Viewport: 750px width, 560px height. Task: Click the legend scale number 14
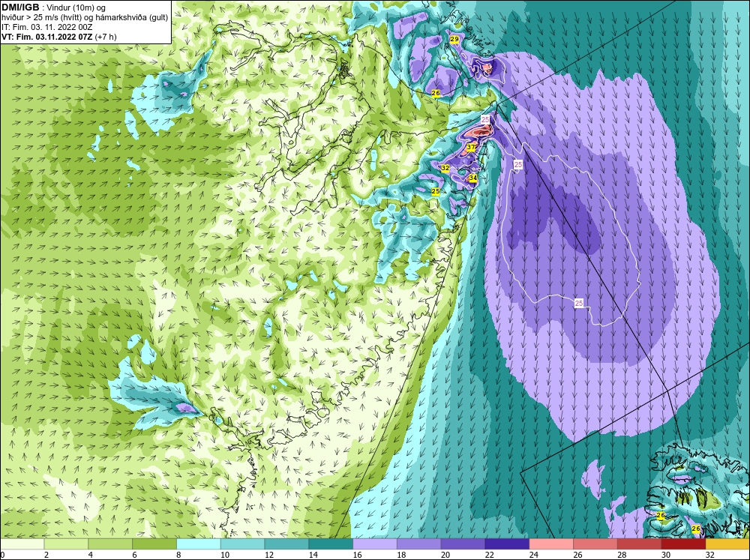(x=313, y=555)
